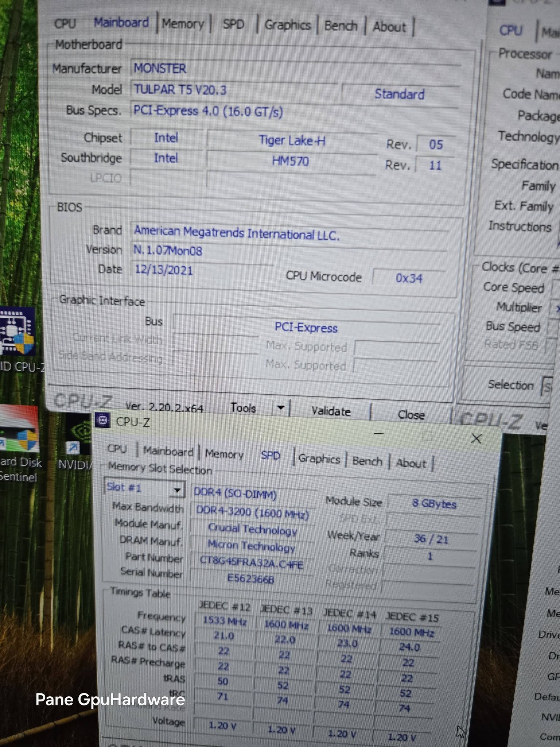
Task: Click the chipset revision value 05
Action: [x=436, y=145]
